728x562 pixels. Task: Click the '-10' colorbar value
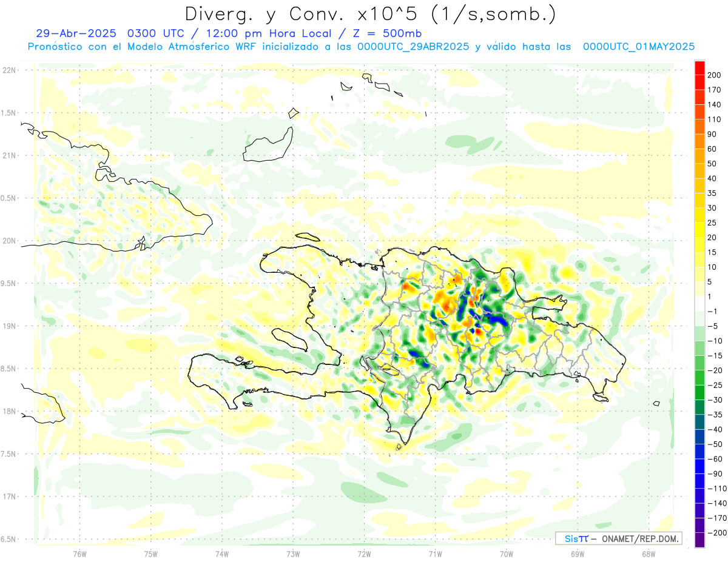coord(715,341)
